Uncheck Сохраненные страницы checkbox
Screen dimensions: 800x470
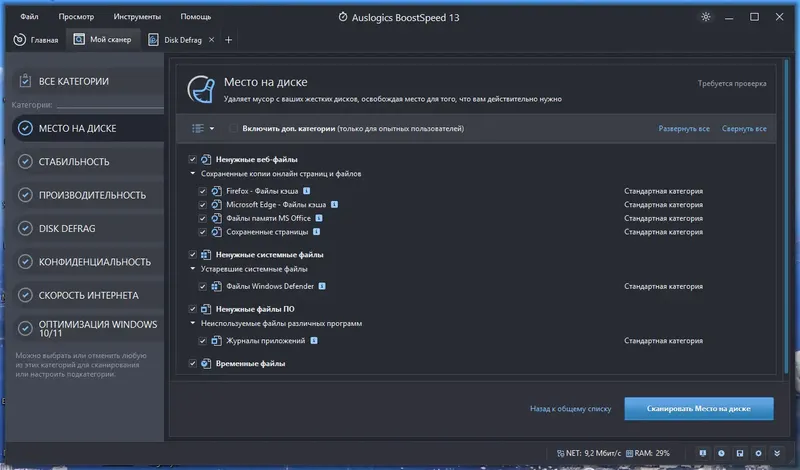203,232
